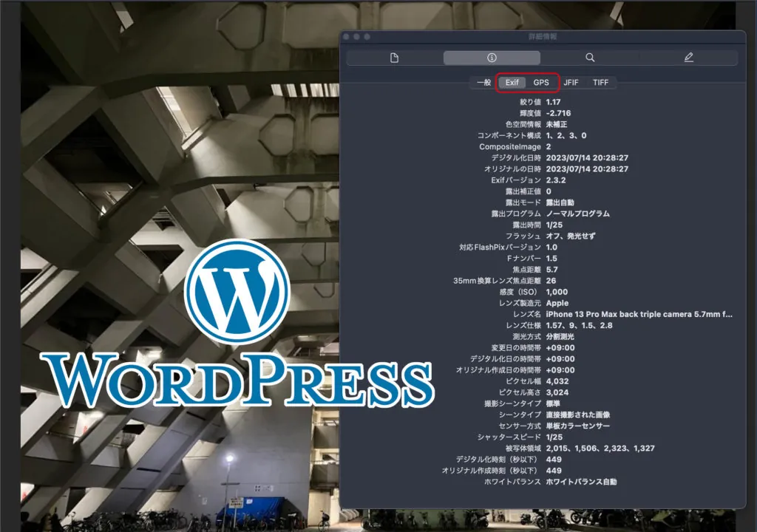
Task: Open the general file info icon
Action: 395,58
